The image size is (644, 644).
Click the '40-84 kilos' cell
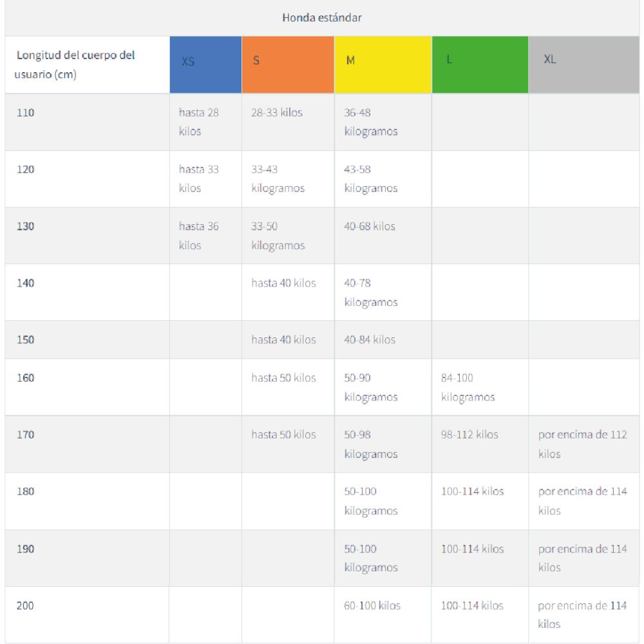(x=370, y=339)
